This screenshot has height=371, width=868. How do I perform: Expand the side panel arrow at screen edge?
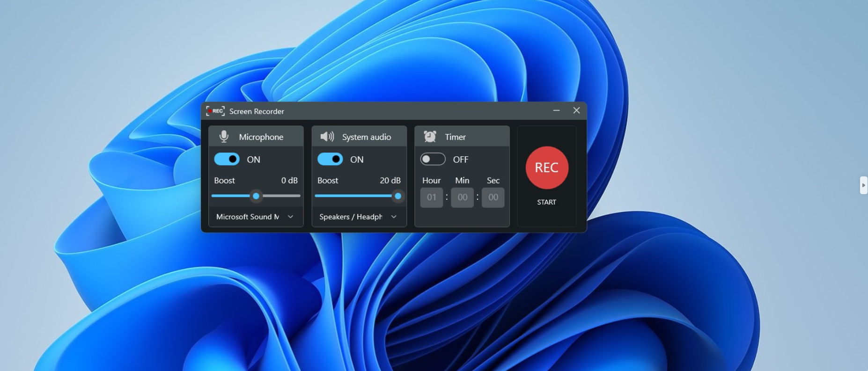(864, 185)
